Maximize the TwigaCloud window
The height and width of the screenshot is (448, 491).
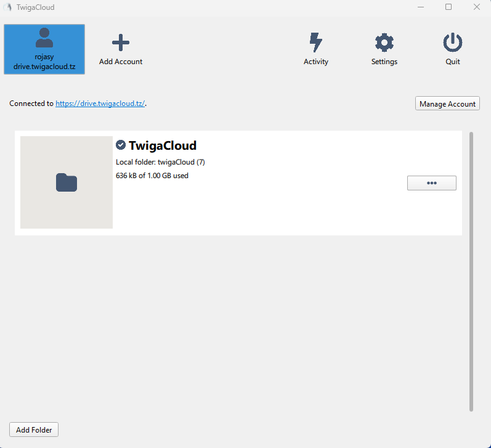click(x=448, y=7)
